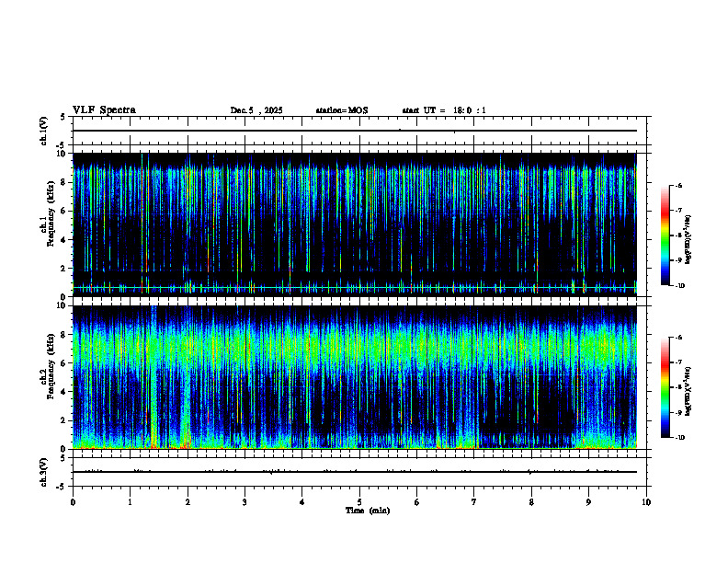This screenshot has height=563, width=728.
Task: Click time axis tick label '8'
Action: click(531, 502)
